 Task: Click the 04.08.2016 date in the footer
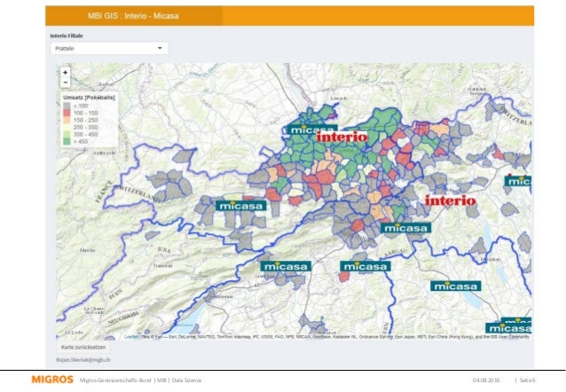click(x=486, y=380)
